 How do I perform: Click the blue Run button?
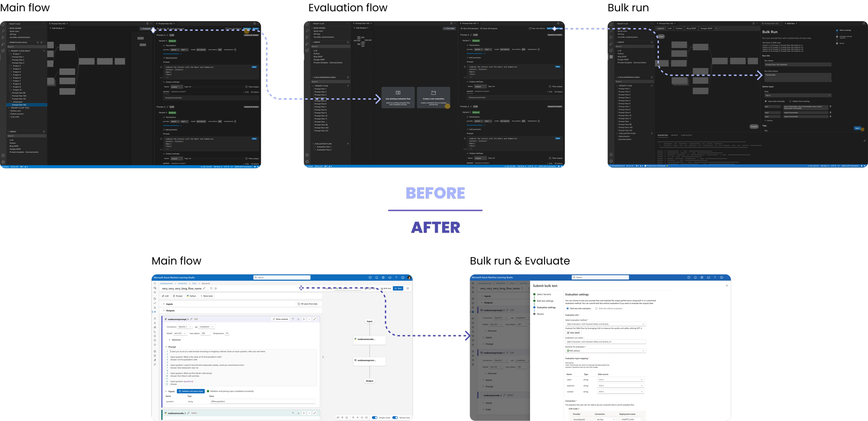[x=398, y=288]
